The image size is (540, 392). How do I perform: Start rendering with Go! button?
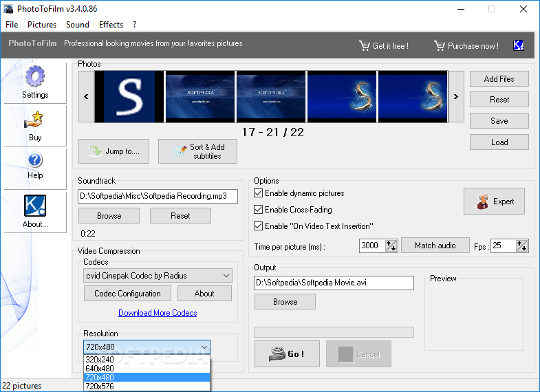(288, 353)
